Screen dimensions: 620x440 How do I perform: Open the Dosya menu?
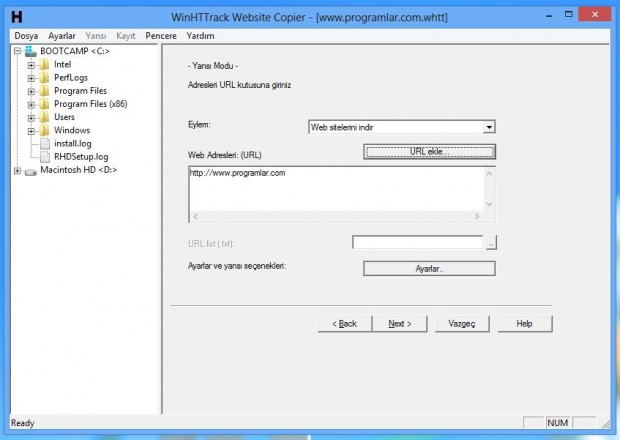(26, 36)
